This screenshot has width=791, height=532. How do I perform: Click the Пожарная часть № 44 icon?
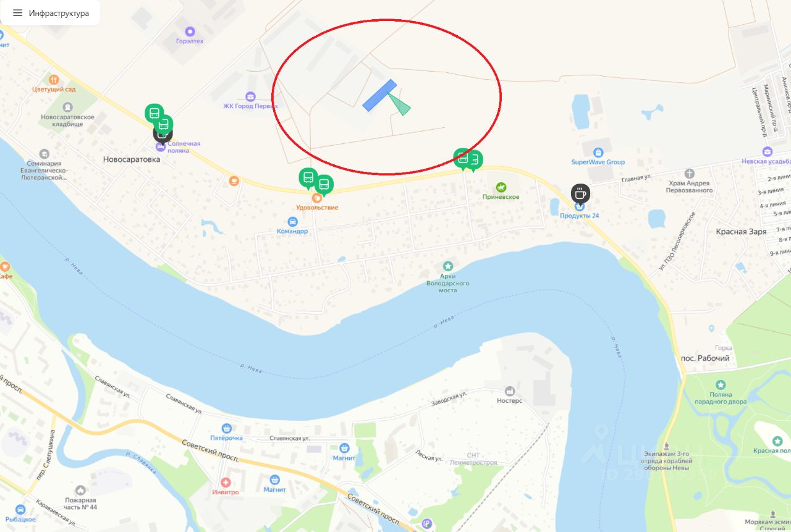tap(80, 490)
